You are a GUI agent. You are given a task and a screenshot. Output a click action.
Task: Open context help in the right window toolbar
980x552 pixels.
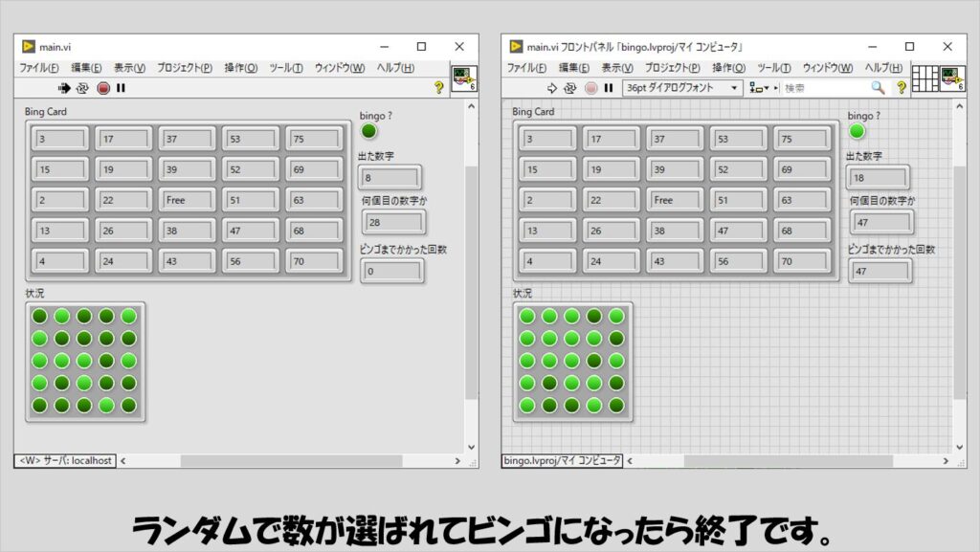[901, 88]
